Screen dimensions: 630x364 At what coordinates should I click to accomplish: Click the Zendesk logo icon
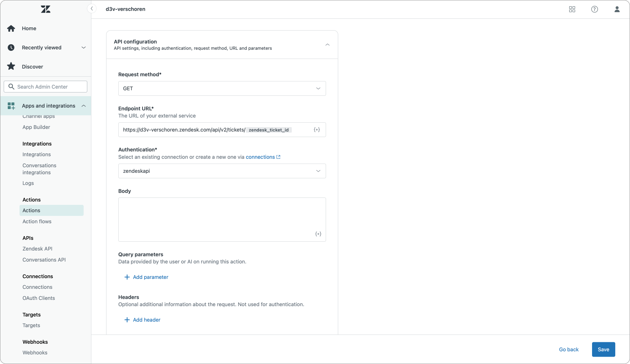pyautogui.click(x=46, y=9)
